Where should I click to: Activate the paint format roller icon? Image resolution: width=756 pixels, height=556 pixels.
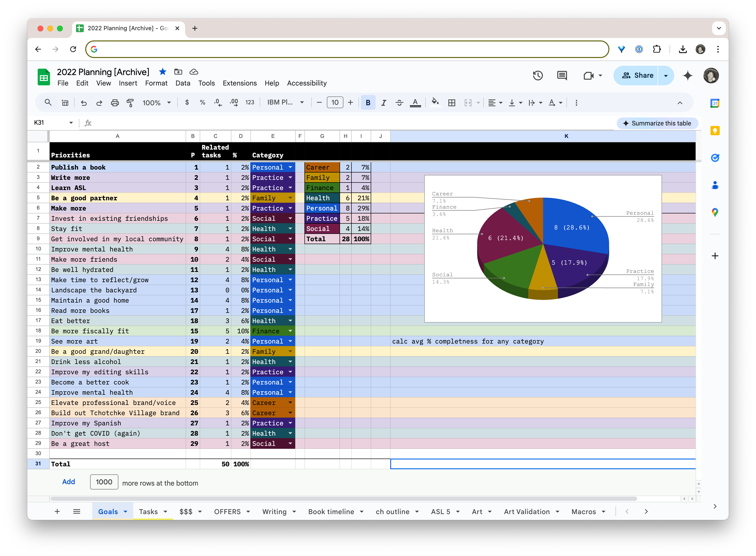[130, 103]
